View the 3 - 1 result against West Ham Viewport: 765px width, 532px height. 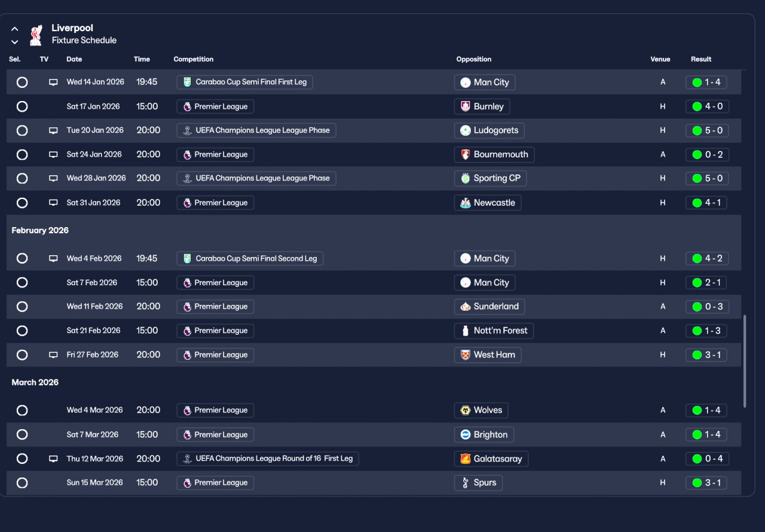click(706, 354)
